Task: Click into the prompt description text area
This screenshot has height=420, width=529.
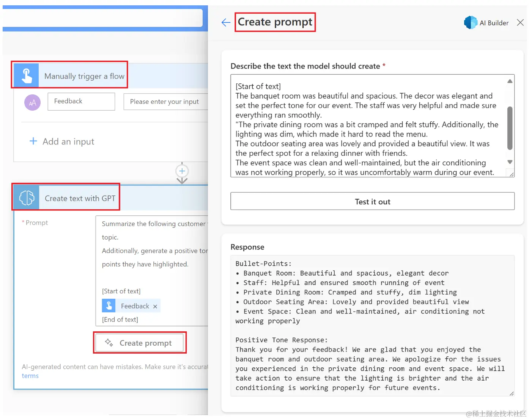Action: click(x=368, y=126)
